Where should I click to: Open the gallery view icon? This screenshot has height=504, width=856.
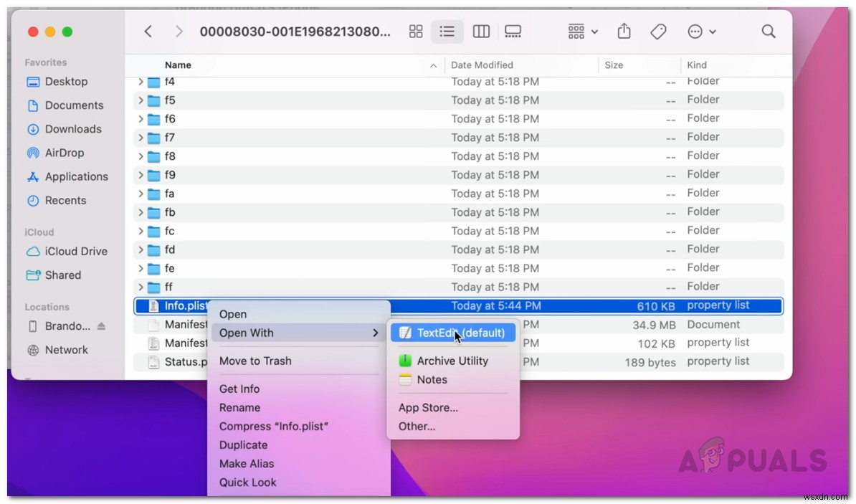[512, 32]
